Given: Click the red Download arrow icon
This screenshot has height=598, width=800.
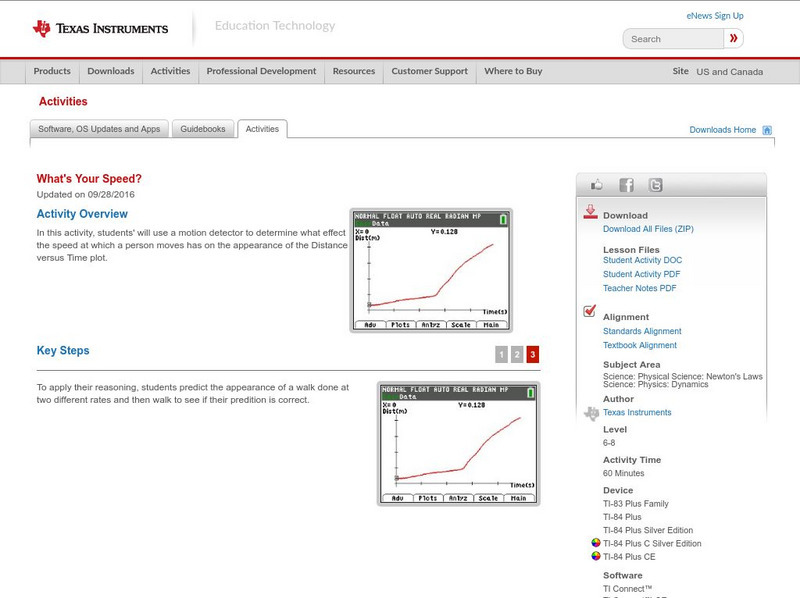Looking at the screenshot, I should coord(589,212).
